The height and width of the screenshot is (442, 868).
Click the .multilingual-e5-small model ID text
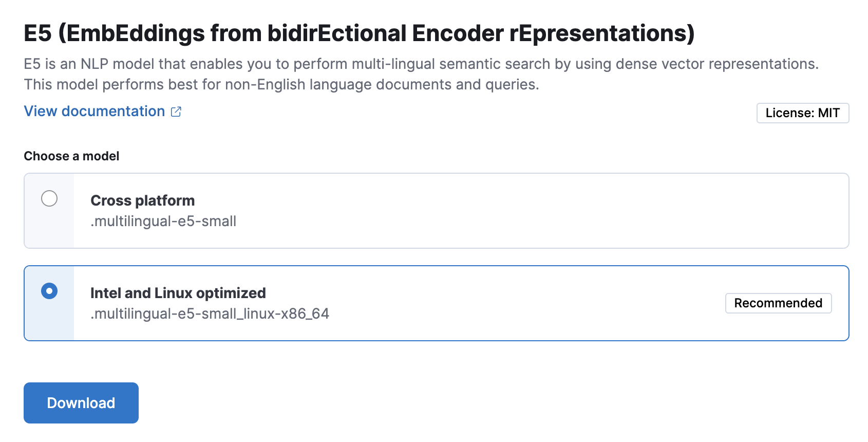(x=163, y=222)
